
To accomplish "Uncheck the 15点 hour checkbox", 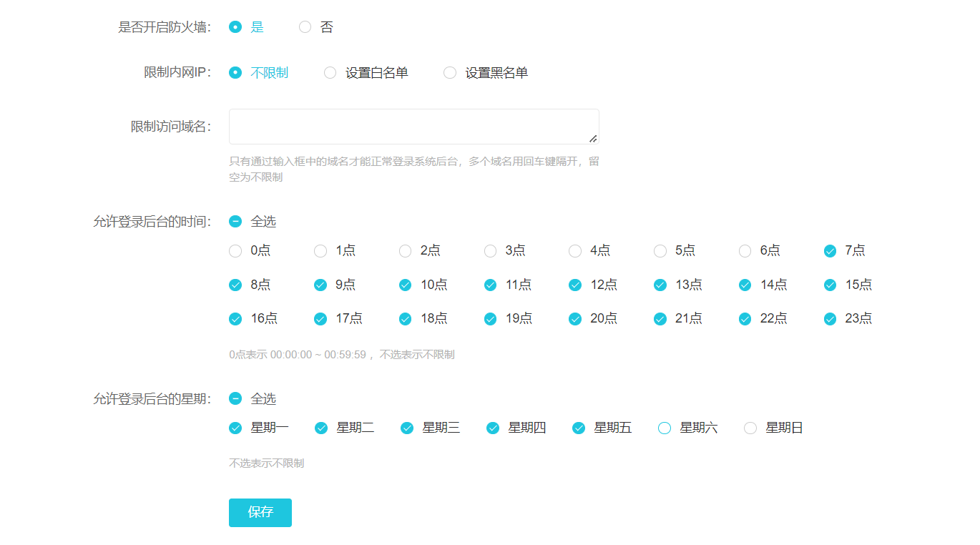I will [x=830, y=285].
